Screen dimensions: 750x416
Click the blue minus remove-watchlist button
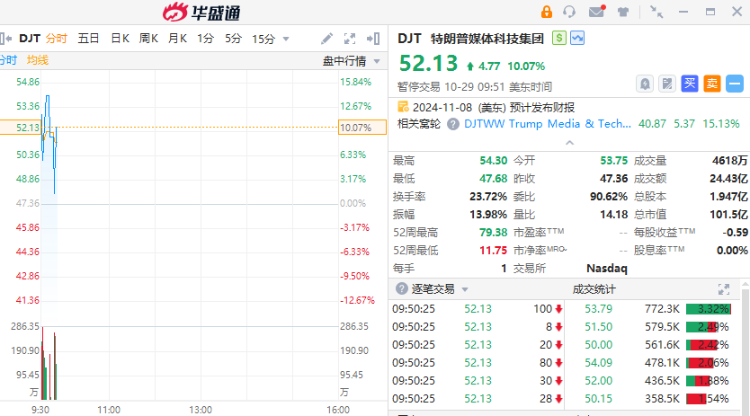coord(735,84)
